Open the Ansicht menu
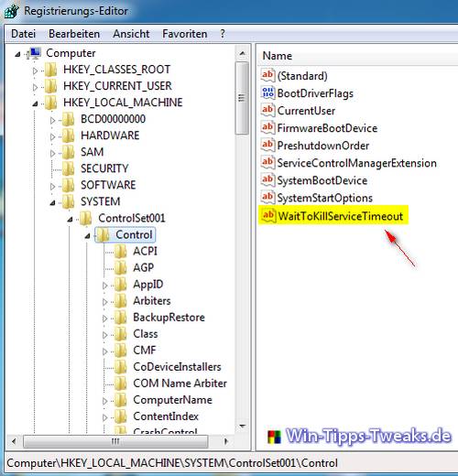This screenshot has height=476, width=458. [131, 34]
